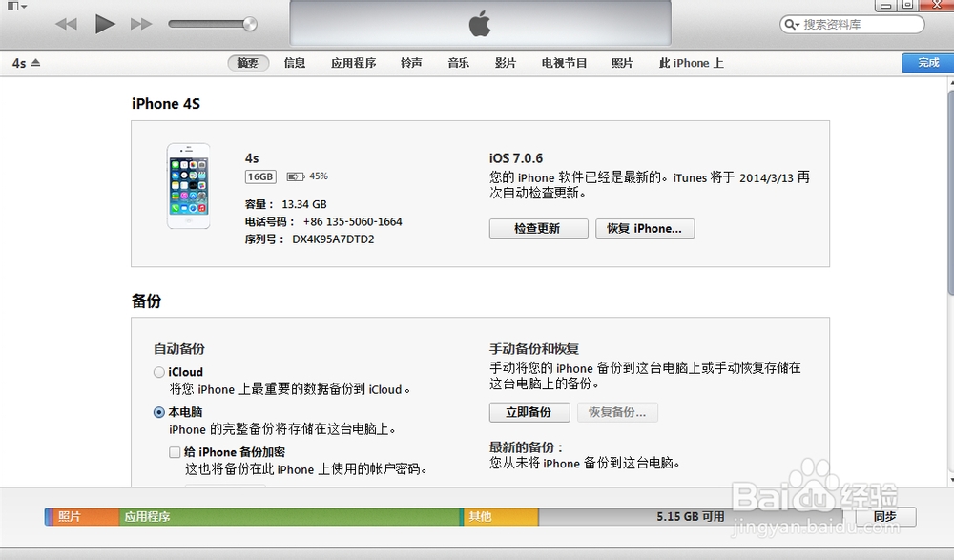Open the 此 iPhone 上 tab
The height and width of the screenshot is (560, 954).
(691, 63)
